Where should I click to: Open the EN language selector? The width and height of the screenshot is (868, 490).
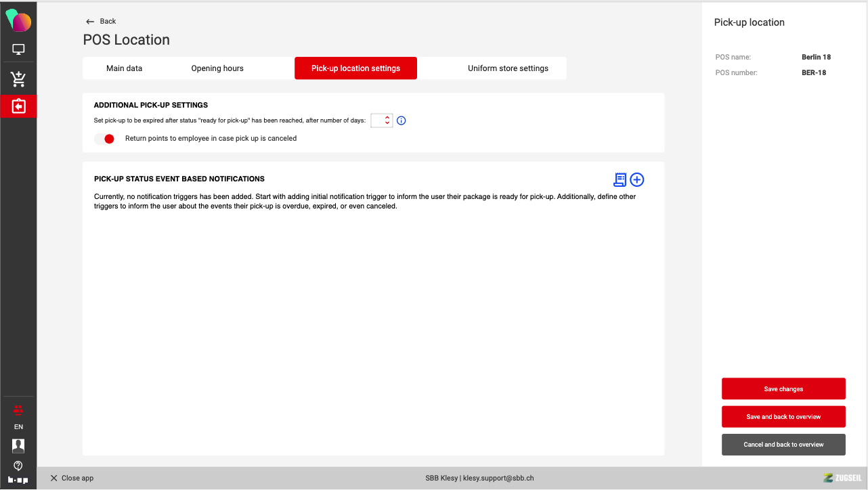18,427
